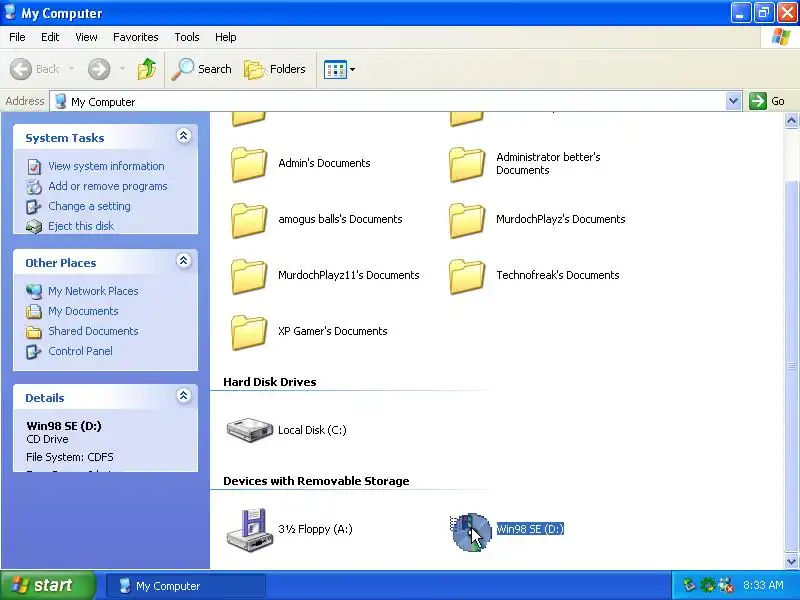Viewport: 800px width, 600px height.
Task: Click the Forward arrow button
Action: pos(99,69)
